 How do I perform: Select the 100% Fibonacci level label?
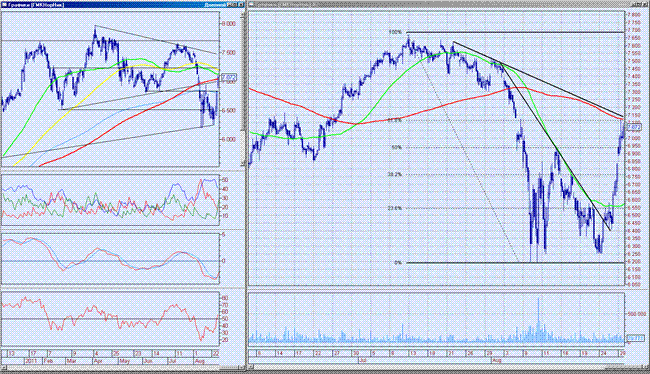(x=395, y=32)
